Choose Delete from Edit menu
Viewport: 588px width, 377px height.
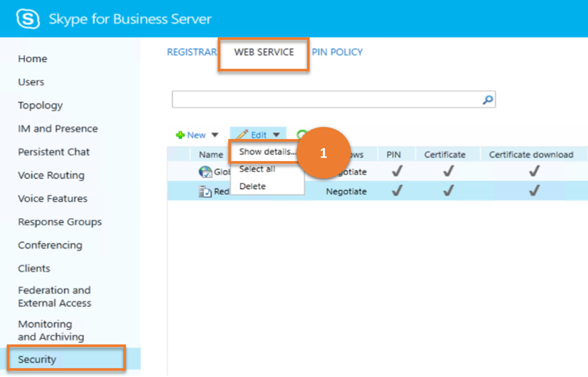[253, 187]
